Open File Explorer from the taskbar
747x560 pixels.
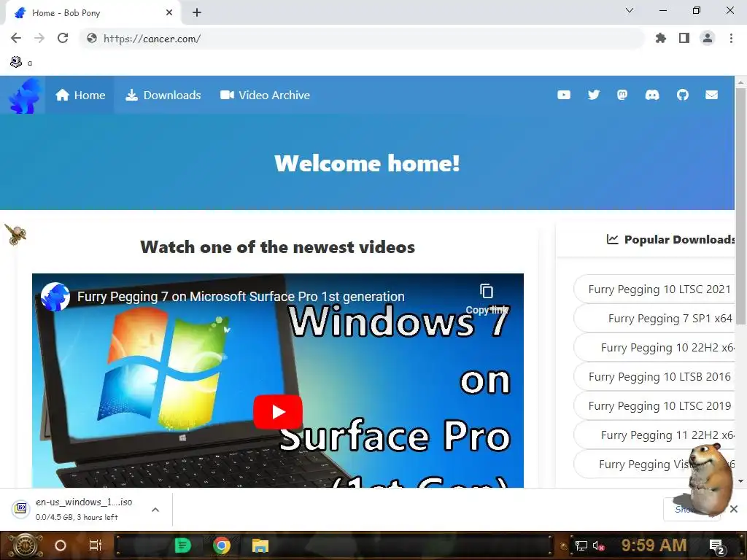tap(260, 545)
